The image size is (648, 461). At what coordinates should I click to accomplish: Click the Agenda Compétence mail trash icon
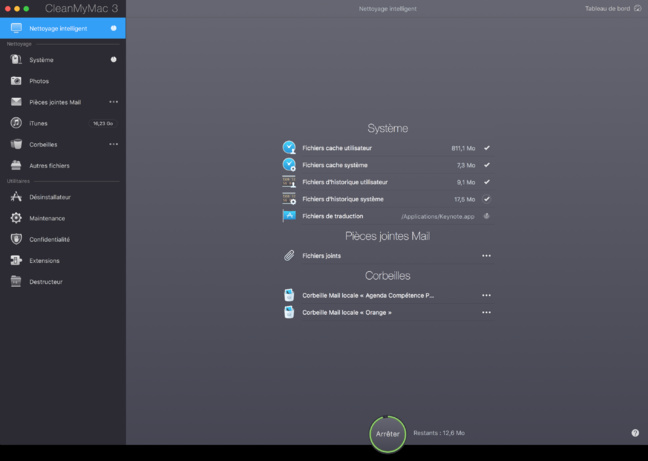click(x=289, y=295)
